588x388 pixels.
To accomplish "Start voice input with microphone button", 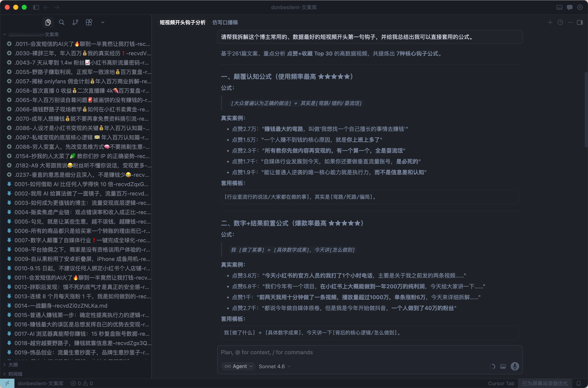I will 515,366.
